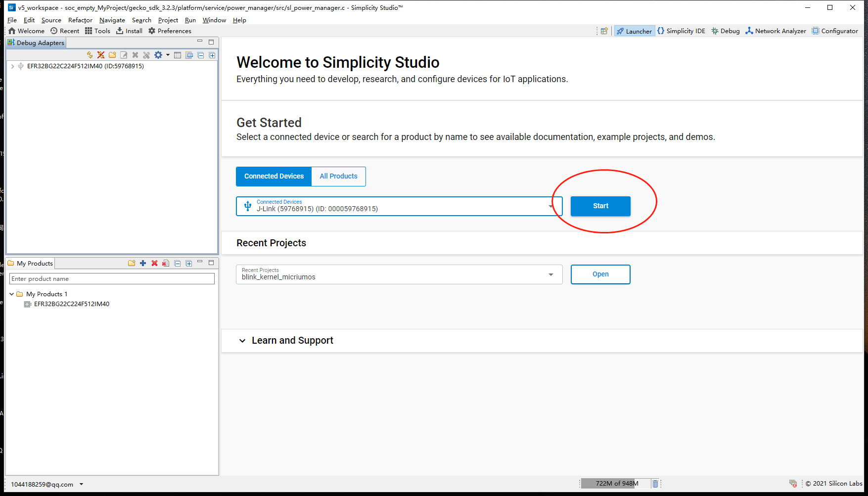
Task: Click the Install toolbar icon
Action: (x=129, y=31)
